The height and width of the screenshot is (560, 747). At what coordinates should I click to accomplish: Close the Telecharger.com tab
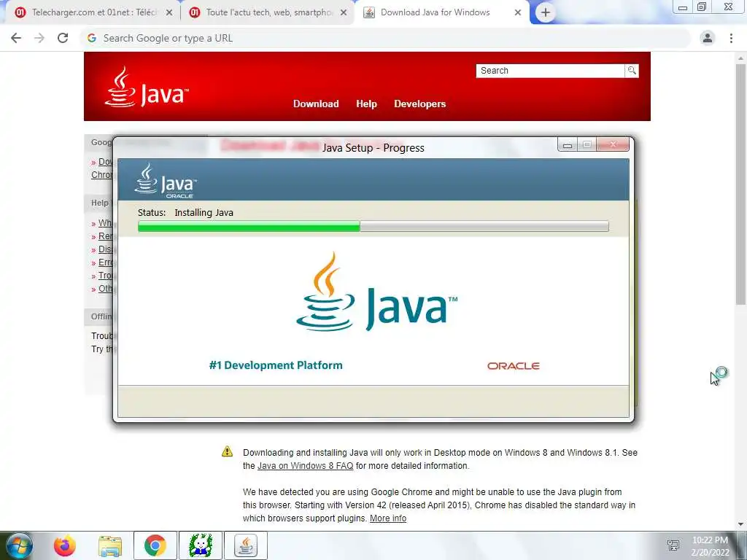coord(169,13)
